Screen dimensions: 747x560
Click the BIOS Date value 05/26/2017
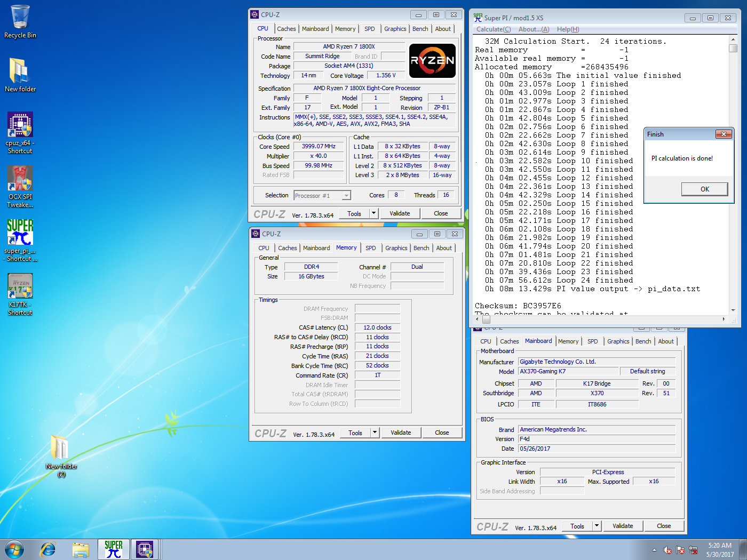coord(597,449)
